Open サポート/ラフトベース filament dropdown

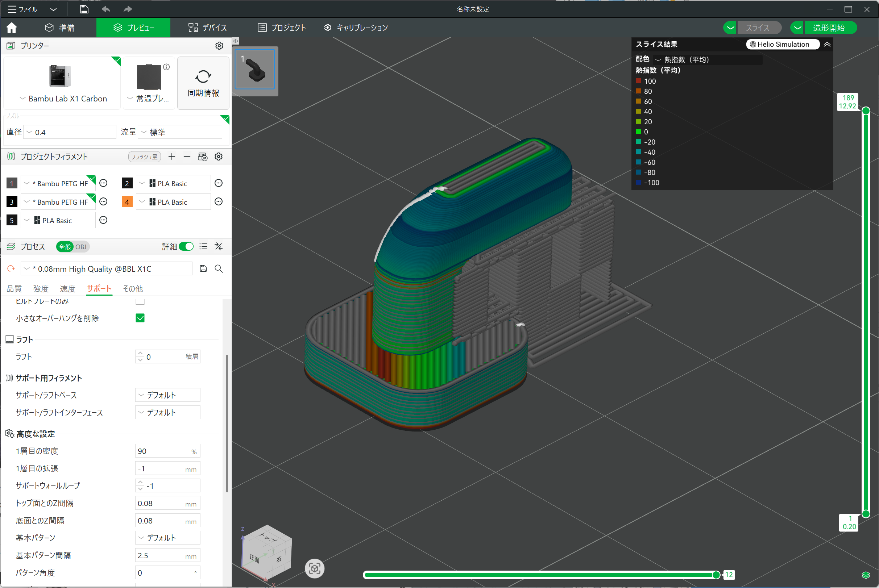click(x=167, y=395)
